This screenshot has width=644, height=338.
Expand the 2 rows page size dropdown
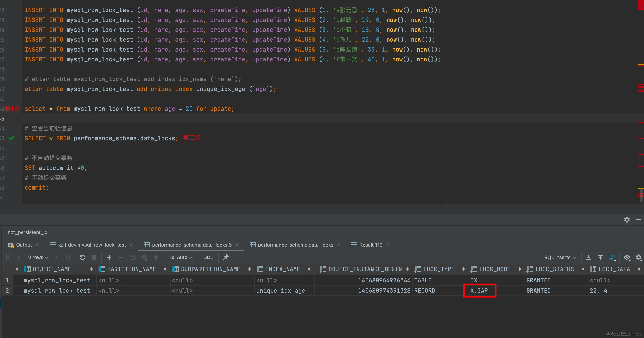tap(38, 257)
